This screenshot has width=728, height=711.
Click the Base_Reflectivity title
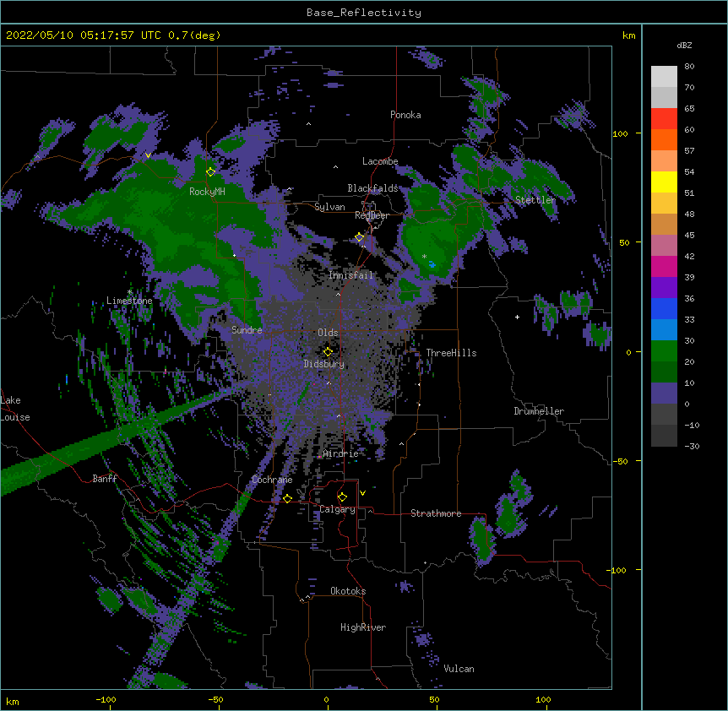[364, 13]
